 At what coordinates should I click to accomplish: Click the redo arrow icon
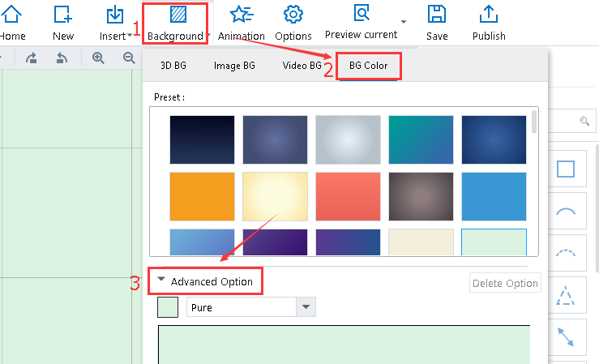coord(32,58)
